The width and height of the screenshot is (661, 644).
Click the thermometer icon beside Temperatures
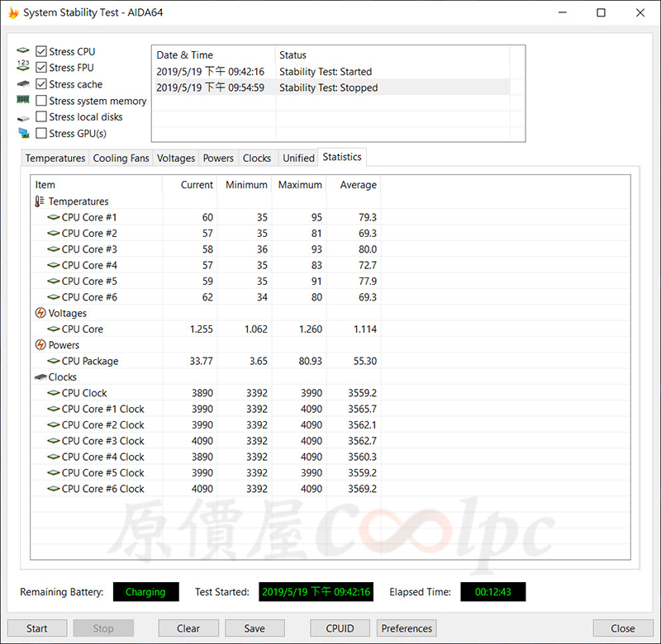(40, 201)
